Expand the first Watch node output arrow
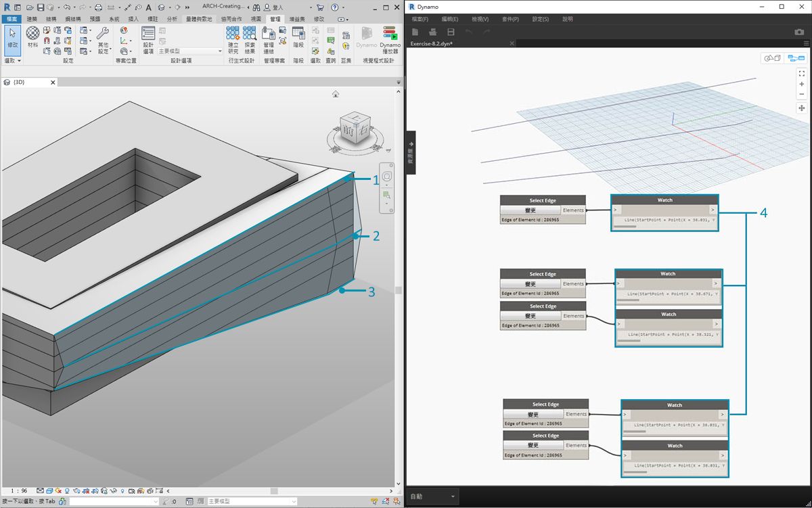Viewport: 812px width, 508px height. click(x=712, y=210)
